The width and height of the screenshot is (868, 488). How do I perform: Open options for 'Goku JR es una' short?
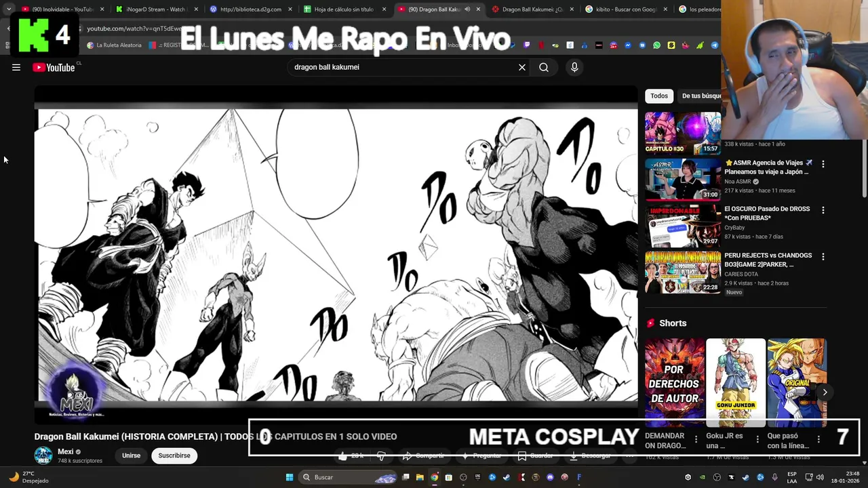pos(757,439)
